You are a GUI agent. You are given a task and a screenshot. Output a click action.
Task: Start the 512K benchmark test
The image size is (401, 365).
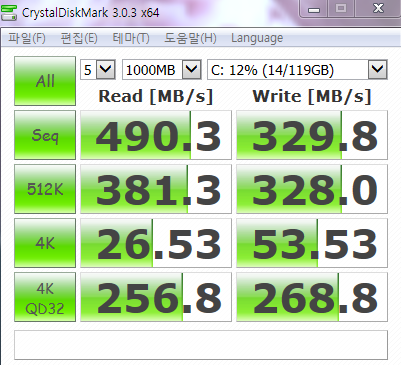tap(45, 189)
